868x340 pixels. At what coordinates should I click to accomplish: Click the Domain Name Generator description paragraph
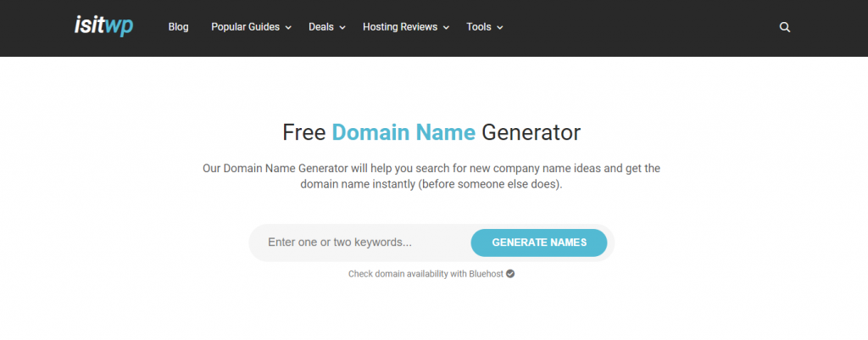coord(431,176)
